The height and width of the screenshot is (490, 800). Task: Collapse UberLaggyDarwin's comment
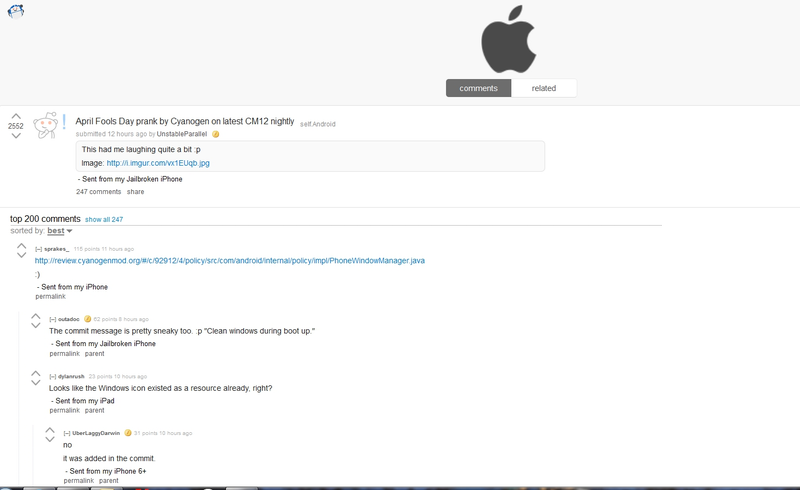[67, 433]
